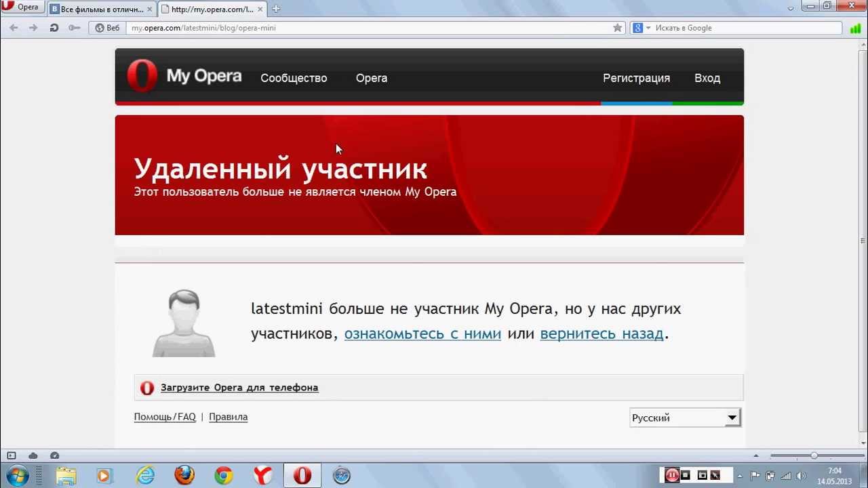Adjust the page zoom slider

tap(814, 455)
